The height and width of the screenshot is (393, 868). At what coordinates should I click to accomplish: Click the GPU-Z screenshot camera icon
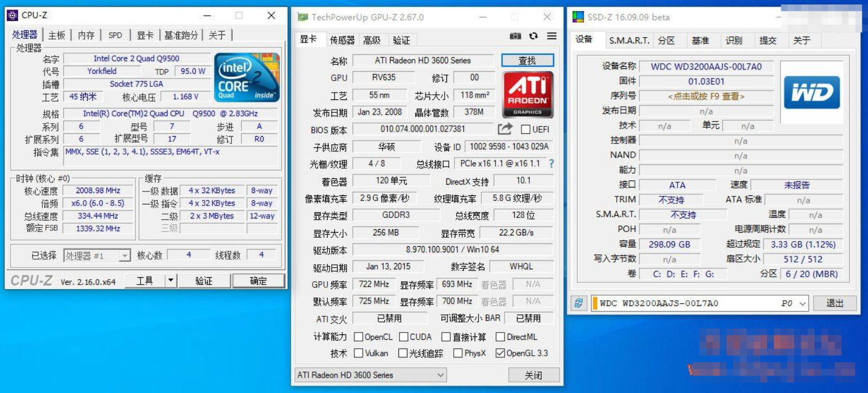coord(515,36)
